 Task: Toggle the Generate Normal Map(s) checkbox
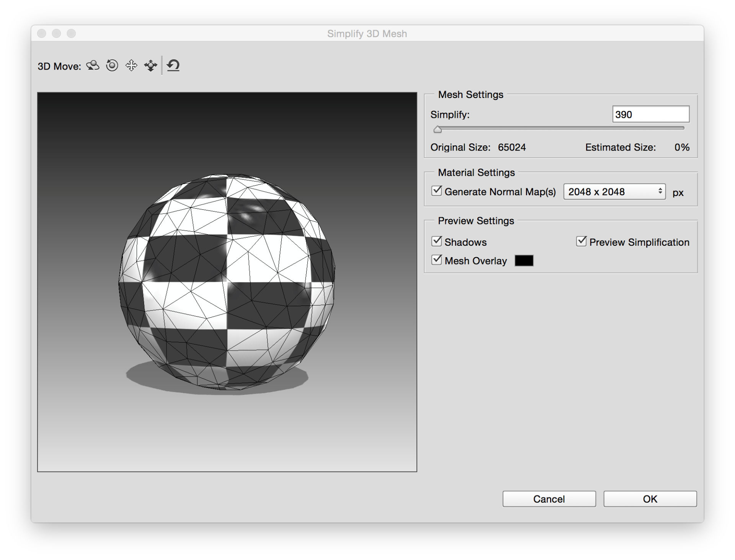pyautogui.click(x=436, y=191)
